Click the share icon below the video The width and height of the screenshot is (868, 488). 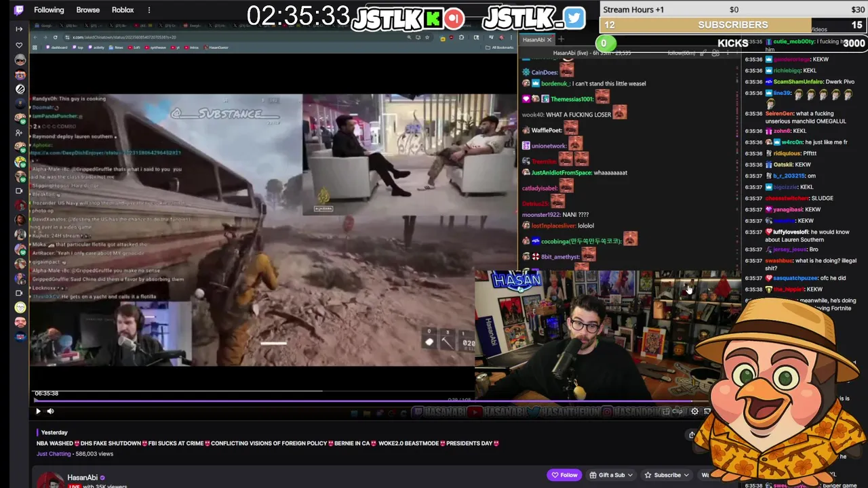click(692, 434)
